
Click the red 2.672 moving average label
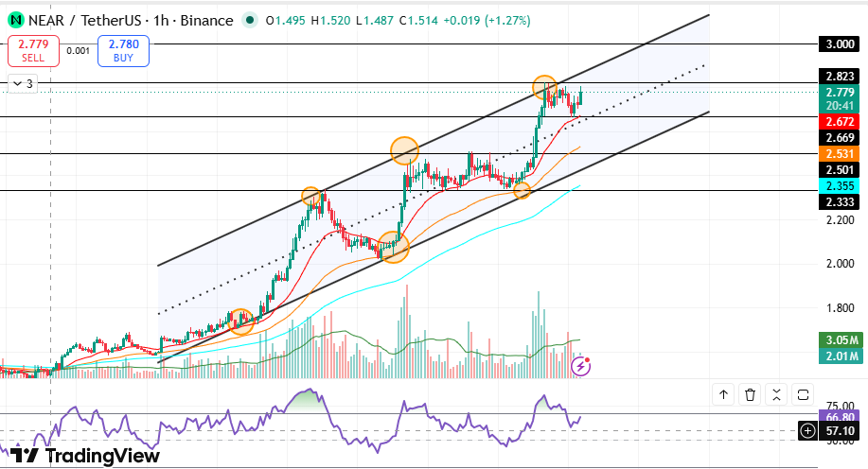840,122
